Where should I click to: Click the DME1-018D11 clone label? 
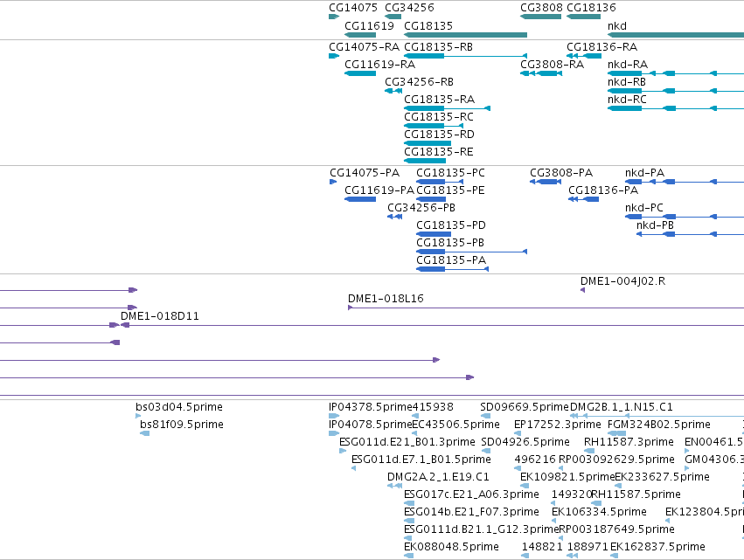[x=160, y=317]
